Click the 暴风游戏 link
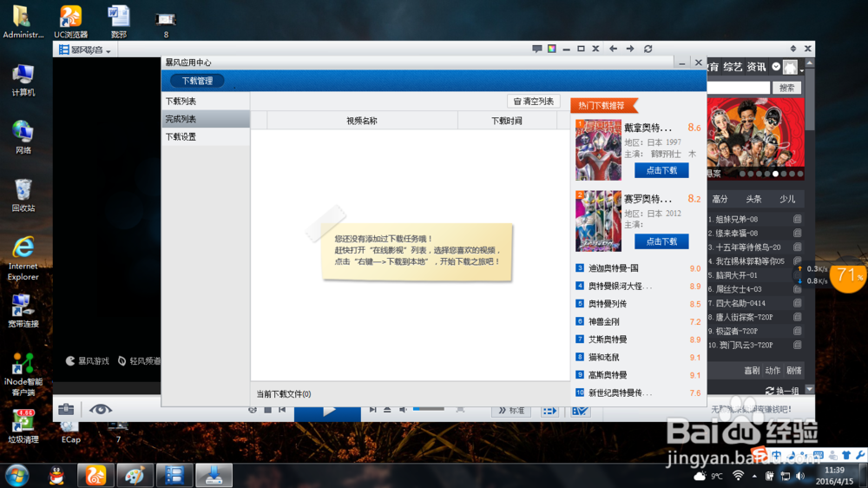 coord(88,361)
